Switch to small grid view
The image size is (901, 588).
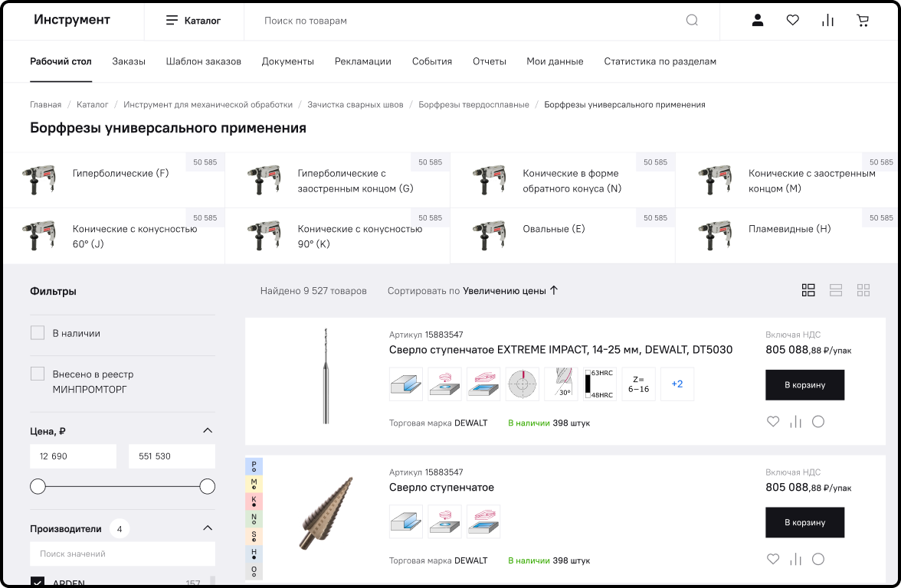pos(863,290)
